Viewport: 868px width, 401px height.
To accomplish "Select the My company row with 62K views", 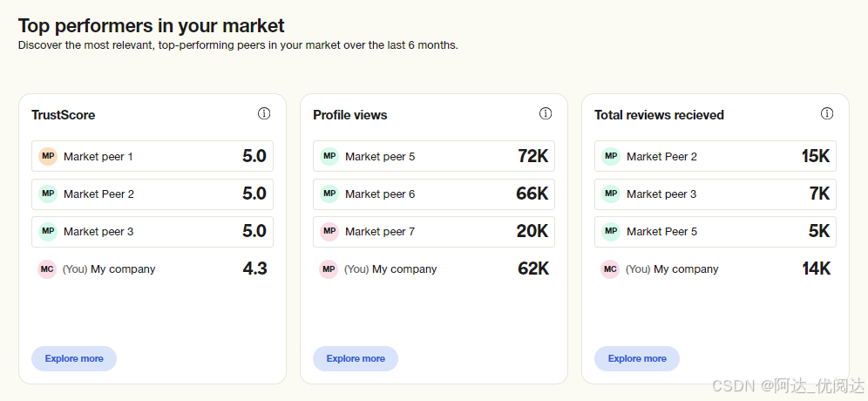I will [434, 269].
